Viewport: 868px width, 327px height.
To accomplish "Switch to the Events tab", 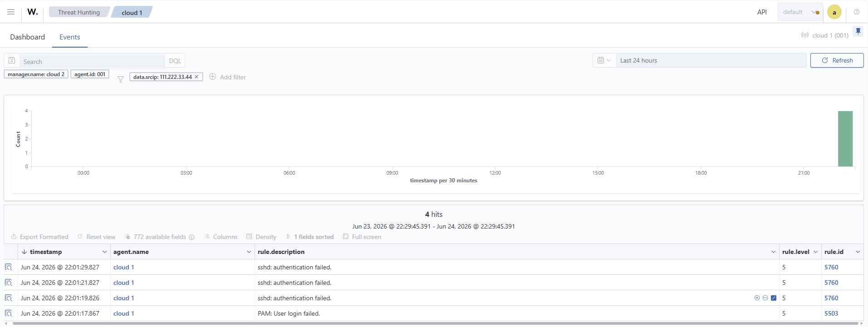I will point(70,37).
